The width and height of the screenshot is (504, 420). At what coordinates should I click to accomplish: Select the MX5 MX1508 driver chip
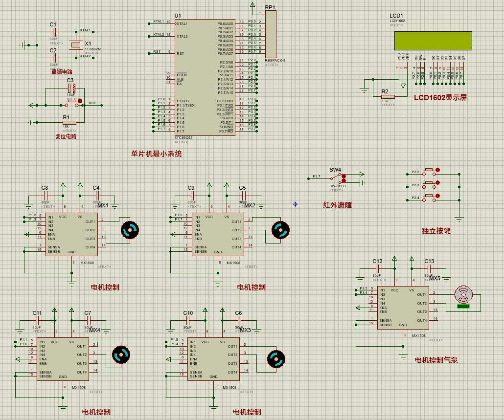(x=403, y=308)
